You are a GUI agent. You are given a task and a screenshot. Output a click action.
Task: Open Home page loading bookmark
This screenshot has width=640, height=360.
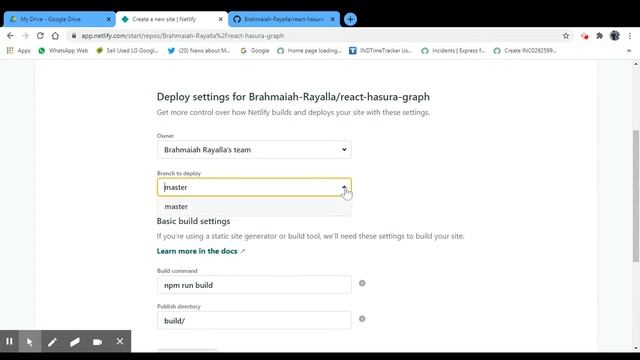(309, 51)
